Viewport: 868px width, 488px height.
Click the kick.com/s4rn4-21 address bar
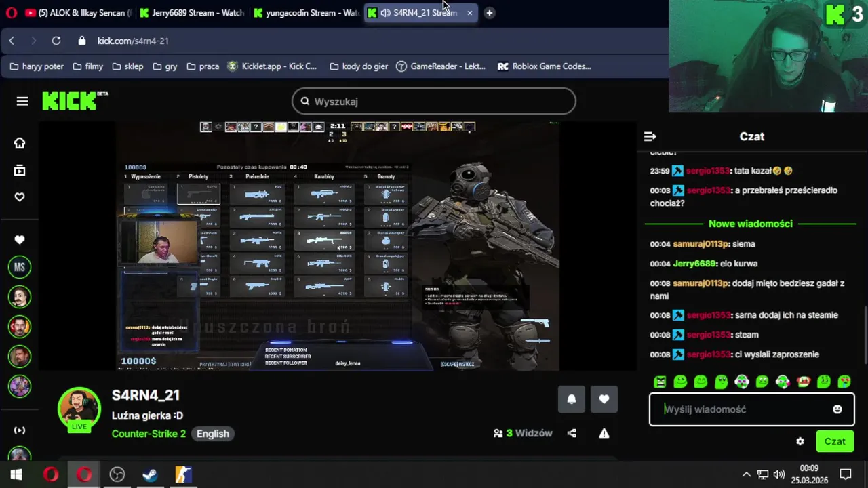click(x=133, y=41)
